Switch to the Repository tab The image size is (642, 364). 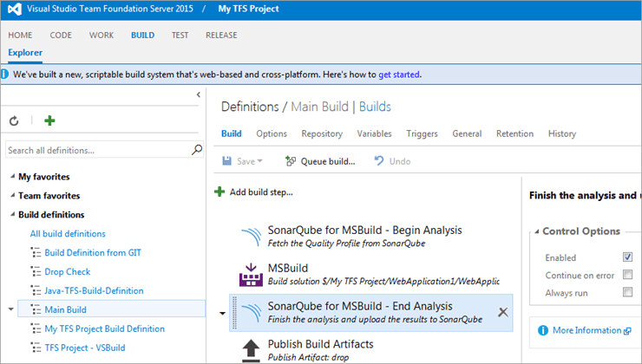pos(322,133)
